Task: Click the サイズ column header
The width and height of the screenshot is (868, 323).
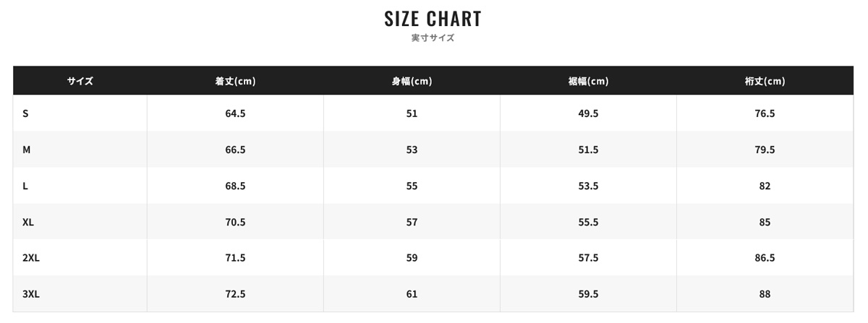Action: pos(80,81)
